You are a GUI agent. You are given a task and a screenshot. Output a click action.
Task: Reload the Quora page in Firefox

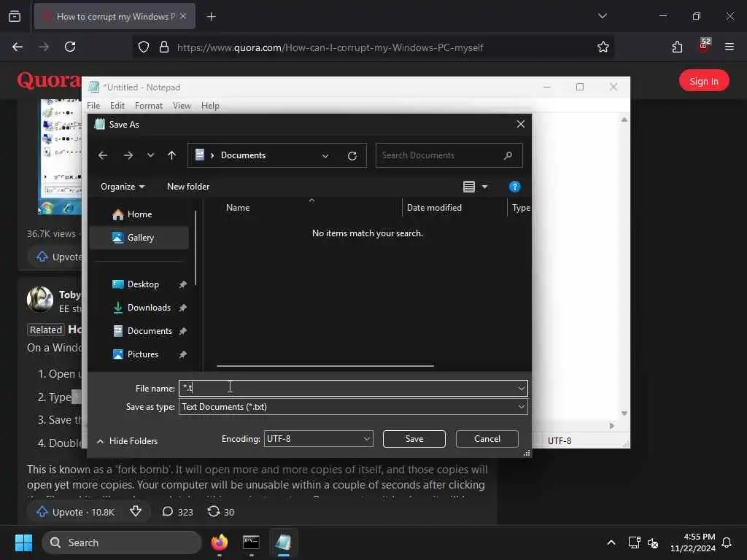click(70, 47)
